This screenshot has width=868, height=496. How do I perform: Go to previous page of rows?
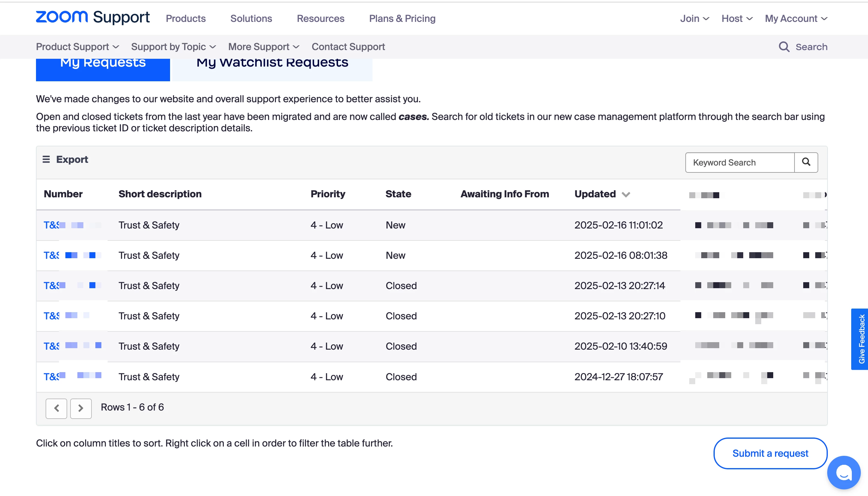pyautogui.click(x=56, y=408)
